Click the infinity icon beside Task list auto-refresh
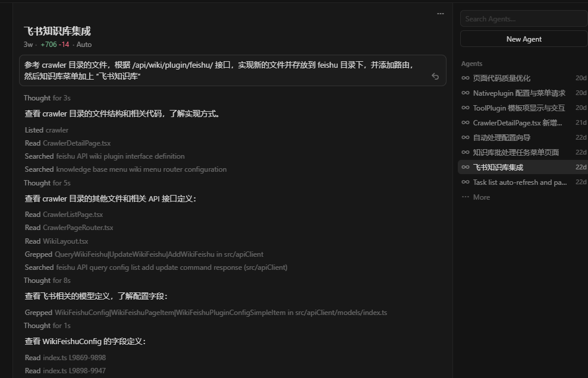The height and width of the screenshot is (378, 588). [466, 182]
